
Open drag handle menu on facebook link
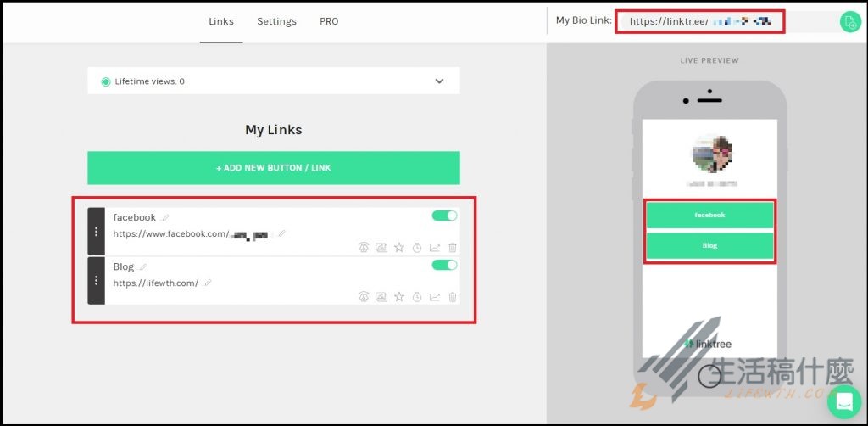point(96,232)
